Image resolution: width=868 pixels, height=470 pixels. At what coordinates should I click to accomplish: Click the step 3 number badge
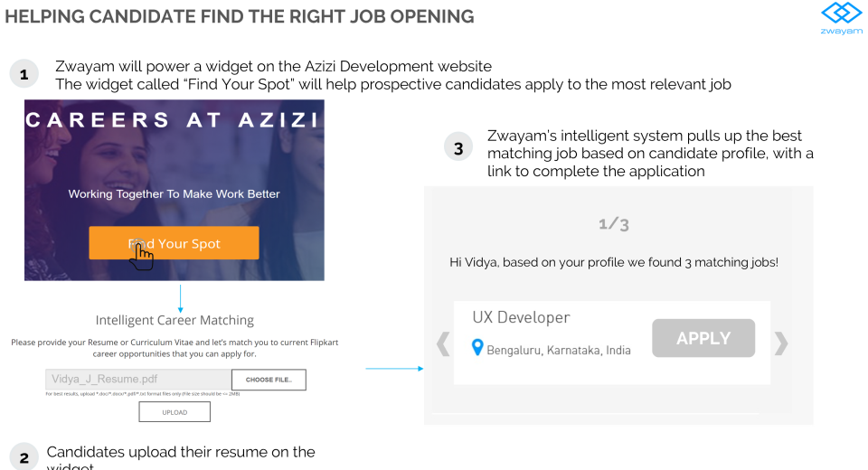click(x=460, y=147)
